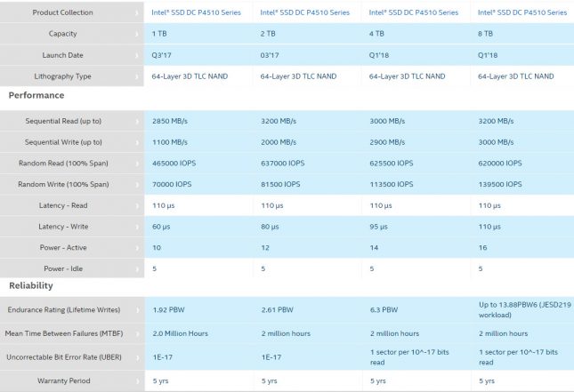
Task: Select the Launch Date row label
Action: (62, 55)
